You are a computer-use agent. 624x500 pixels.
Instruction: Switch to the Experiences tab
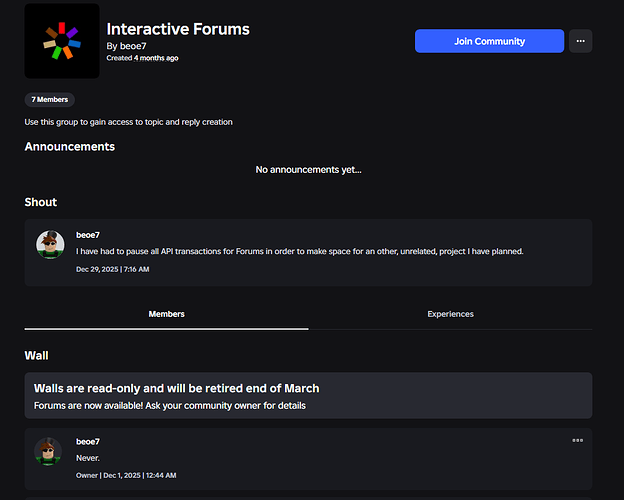450,314
